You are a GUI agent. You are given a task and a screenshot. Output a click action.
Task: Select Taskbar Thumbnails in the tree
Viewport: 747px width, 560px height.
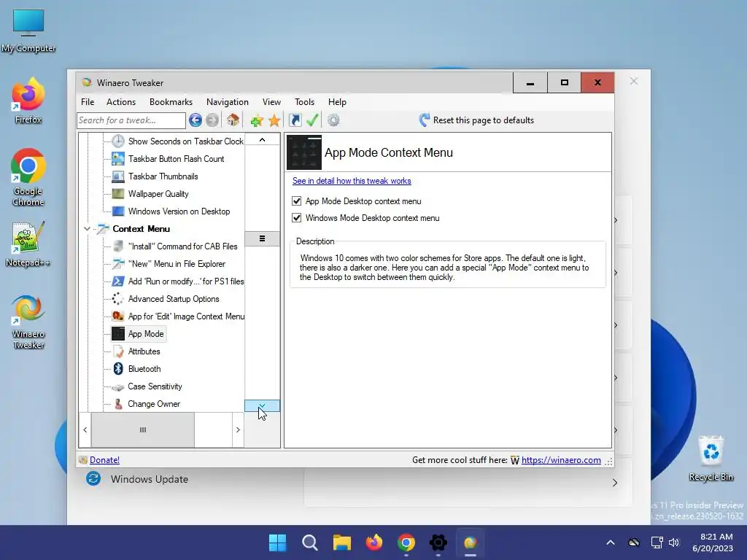tap(163, 176)
